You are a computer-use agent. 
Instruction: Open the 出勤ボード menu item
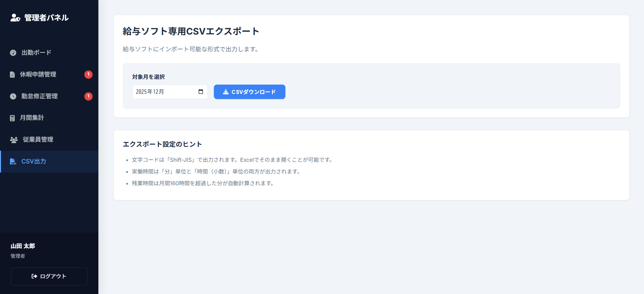click(x=36, y=53)
